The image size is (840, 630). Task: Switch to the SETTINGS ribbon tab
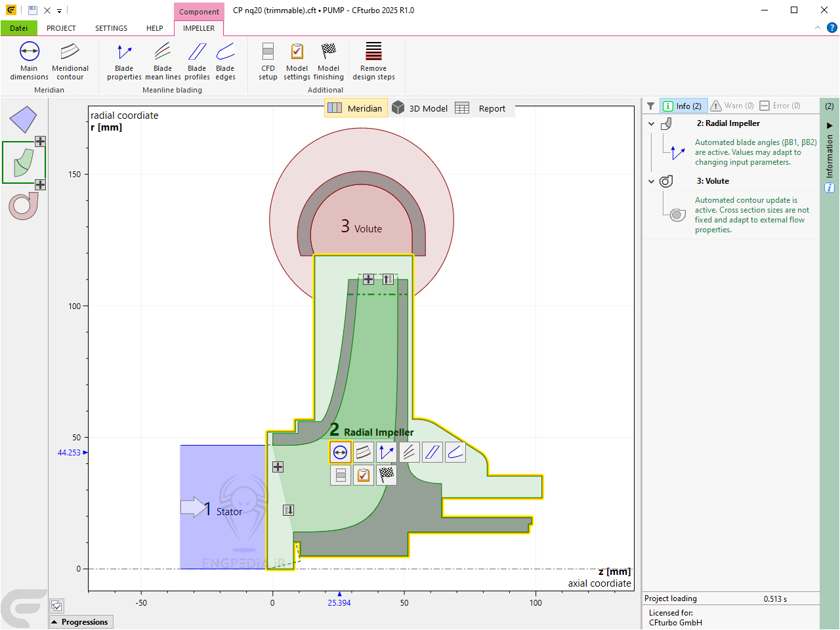[111, 28]
